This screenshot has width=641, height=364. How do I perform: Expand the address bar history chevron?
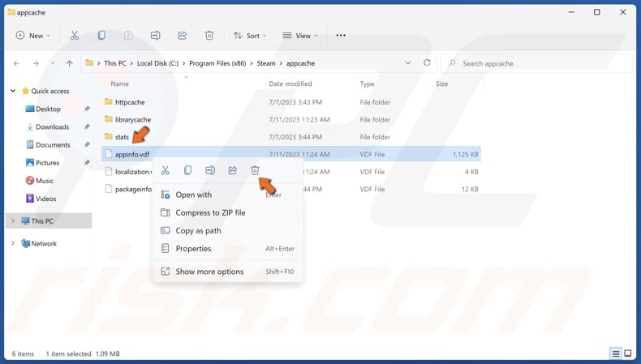408,63
